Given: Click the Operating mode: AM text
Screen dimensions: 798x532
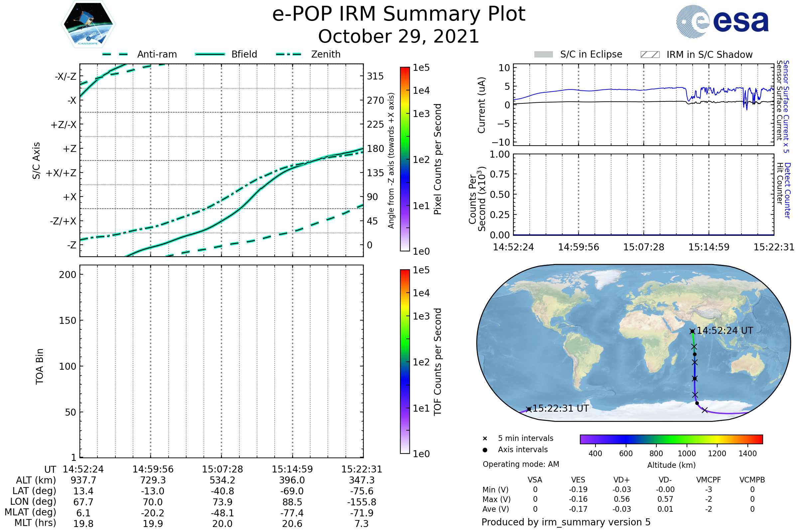Looking at the screenshot, I should point(521,464).
